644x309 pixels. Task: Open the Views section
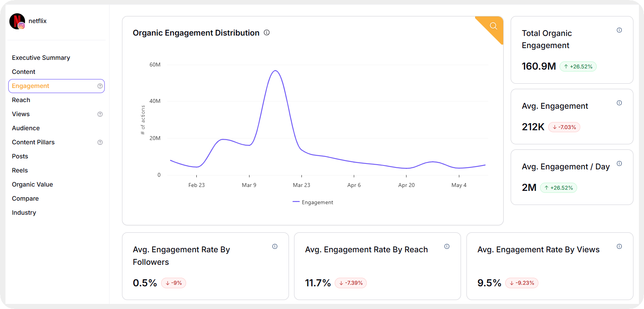click(x=21, y=114)
